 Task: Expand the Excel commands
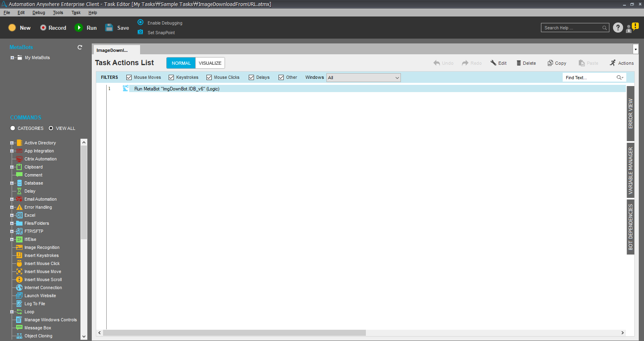(x=12, y=215)
